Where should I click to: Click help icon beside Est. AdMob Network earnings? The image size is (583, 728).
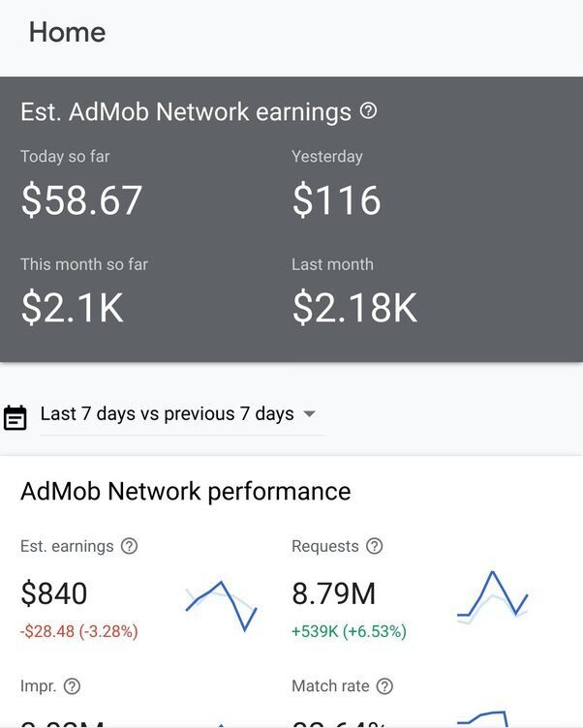point(368,111)
